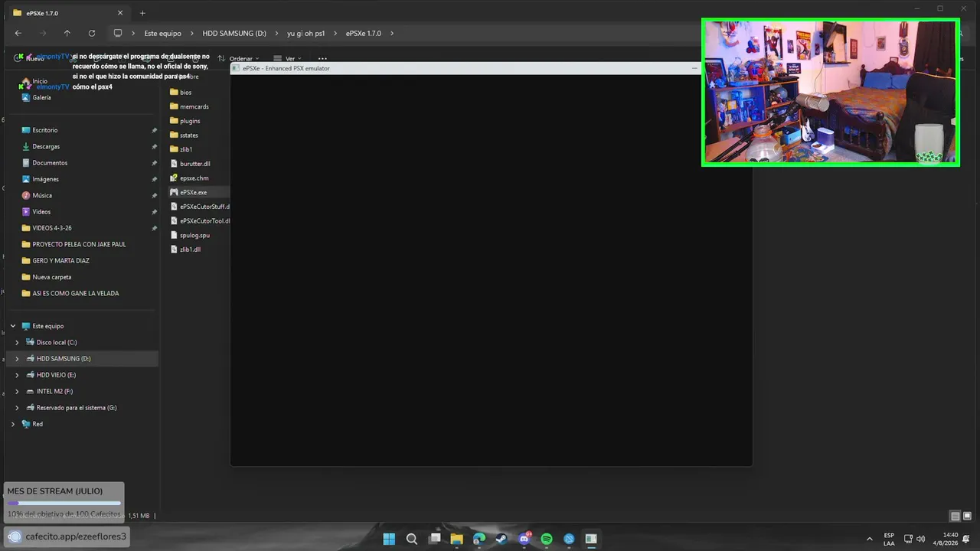This screenshot has width=980, height=551.
Task: Open the Ordenar sort dropdown
Action: (x=238, y=58)
